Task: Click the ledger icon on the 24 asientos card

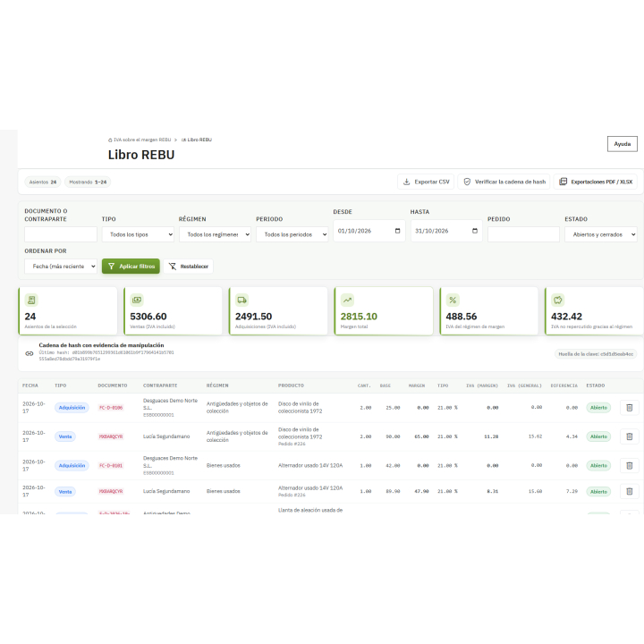Action: (31, 301)
